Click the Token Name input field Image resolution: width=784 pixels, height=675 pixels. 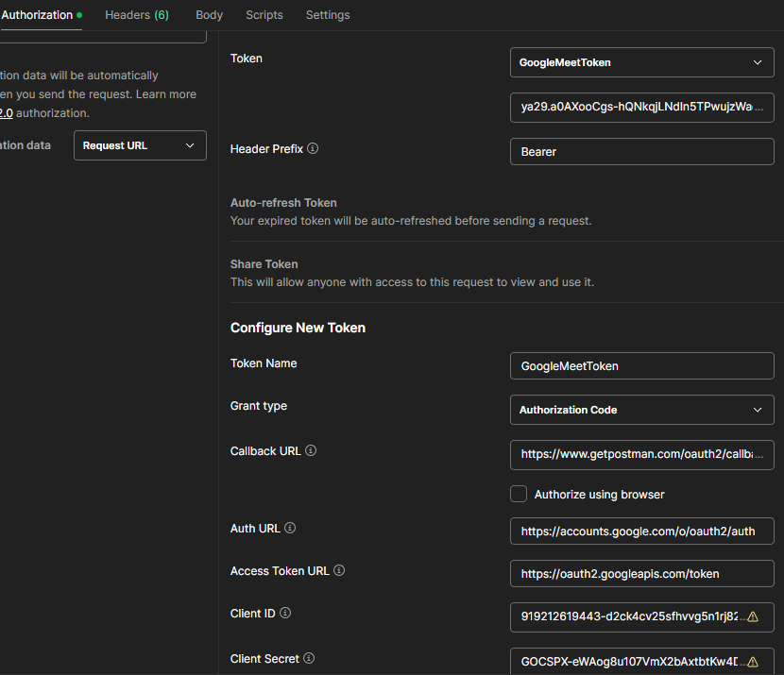pos(641,366)
